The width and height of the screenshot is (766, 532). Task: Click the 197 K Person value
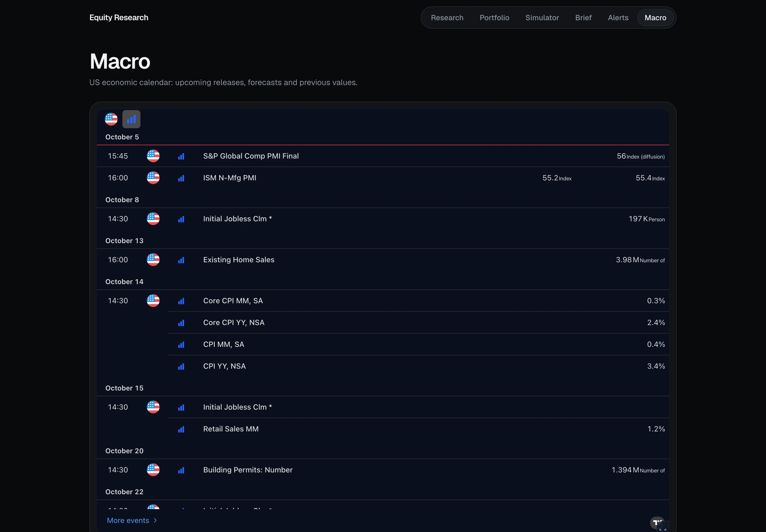647,219
